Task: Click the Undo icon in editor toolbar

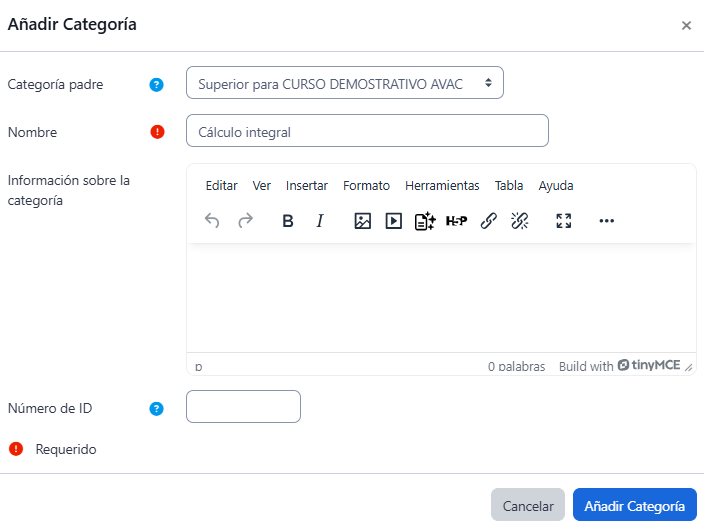Action: [x=212, y=221]
